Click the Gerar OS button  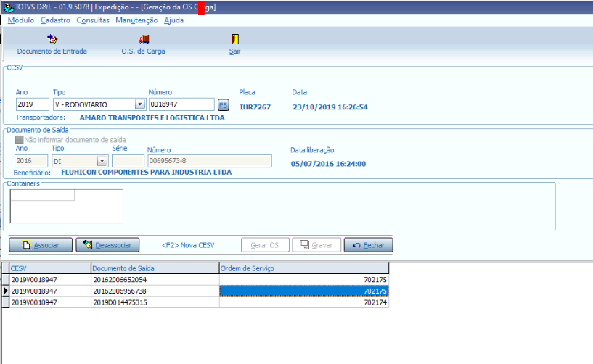coord(265,245)
